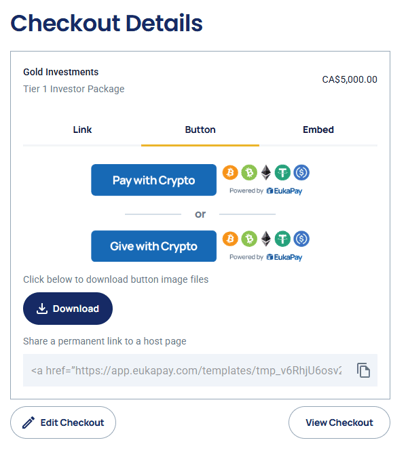This screenshot has width=408, height=453.
Task: Download the button image files
Action: point(68,309)
